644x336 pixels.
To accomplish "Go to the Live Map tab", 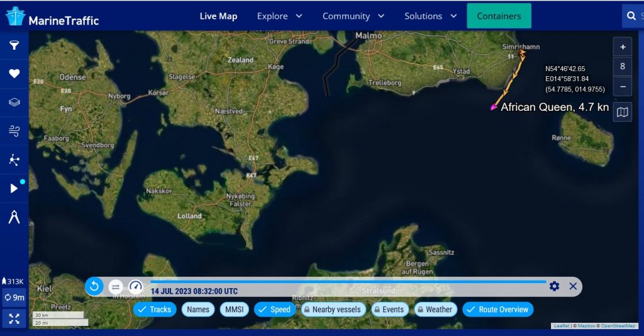I will (x=218, y=16).
